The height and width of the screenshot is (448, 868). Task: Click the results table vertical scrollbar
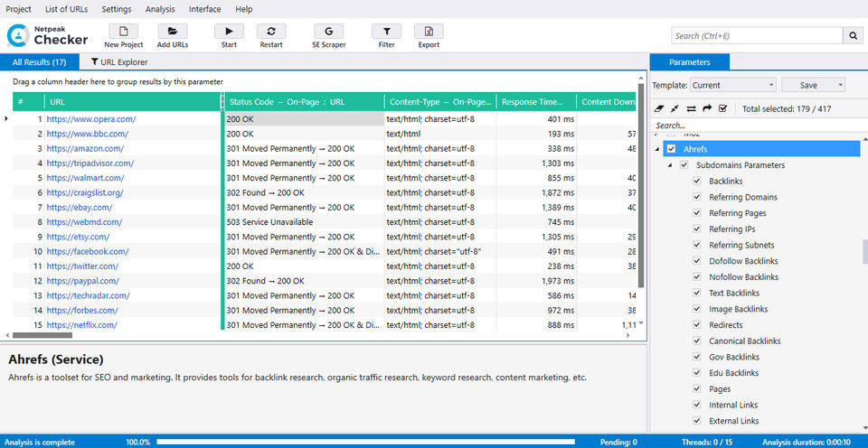tap(641, 185)
